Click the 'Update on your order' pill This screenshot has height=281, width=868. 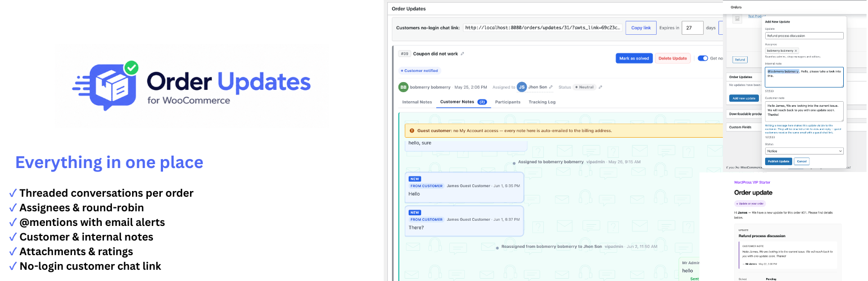click(x=750, y=203)
